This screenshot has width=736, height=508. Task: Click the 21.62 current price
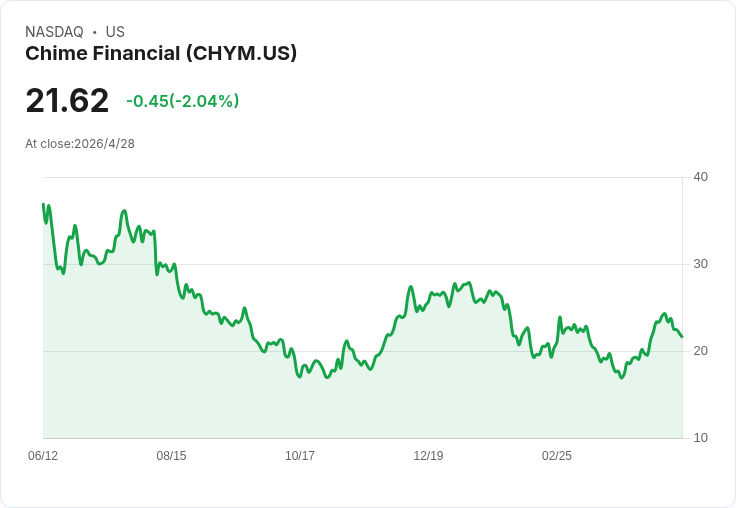point(67,100)
